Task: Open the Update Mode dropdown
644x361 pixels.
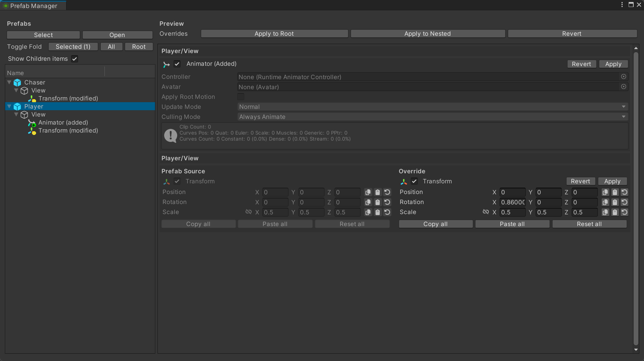Action: 432,107
